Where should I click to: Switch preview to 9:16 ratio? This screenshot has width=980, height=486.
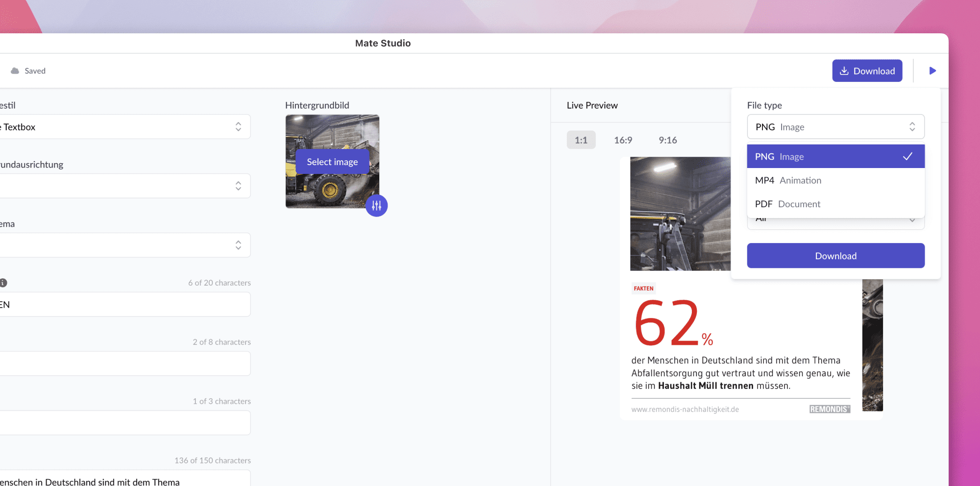tap(668, 140)
